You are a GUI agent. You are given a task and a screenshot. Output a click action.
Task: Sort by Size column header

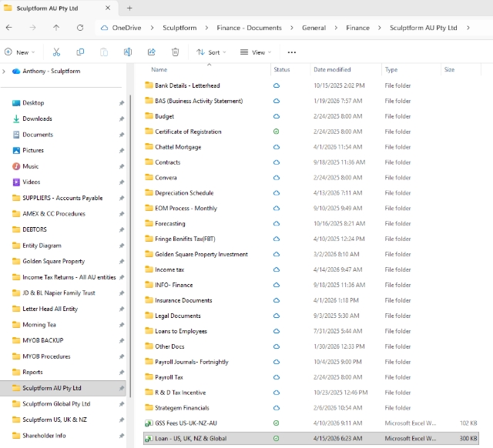(449, 69)
